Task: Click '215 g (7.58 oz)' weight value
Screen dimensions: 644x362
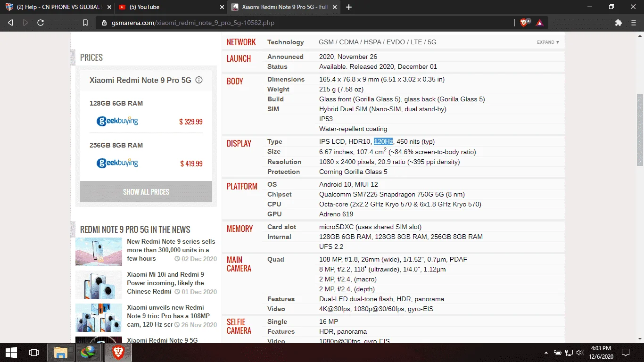Action: click(x=341, y=89)
